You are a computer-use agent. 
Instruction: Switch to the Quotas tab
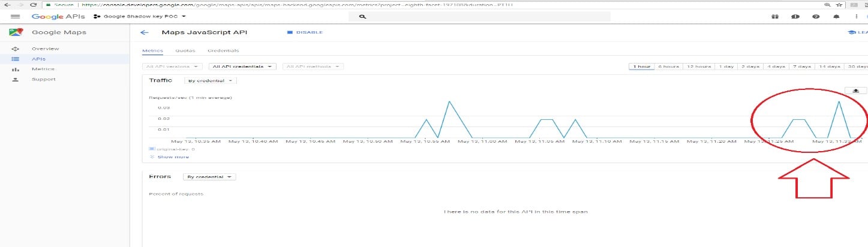(x=185, y=51)
